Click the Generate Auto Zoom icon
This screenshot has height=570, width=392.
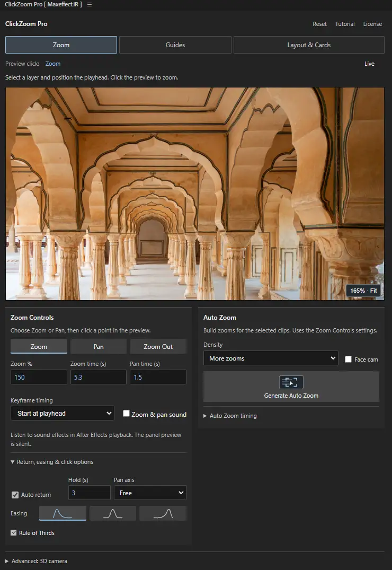[291, 382]
